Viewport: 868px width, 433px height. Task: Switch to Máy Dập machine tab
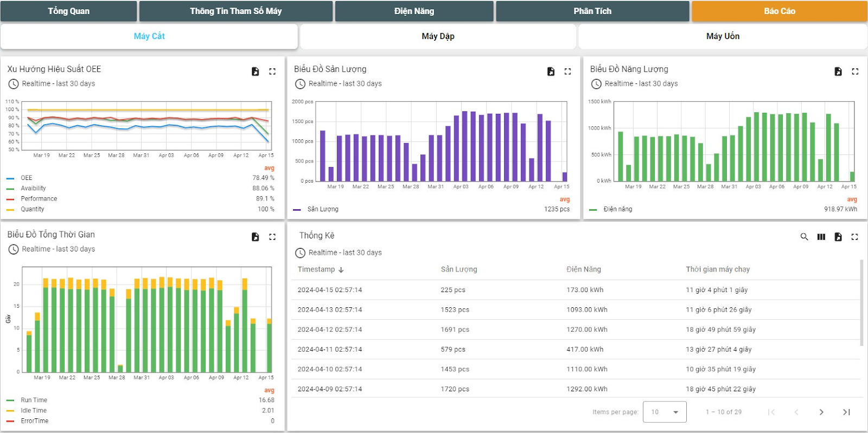[438, 36]
